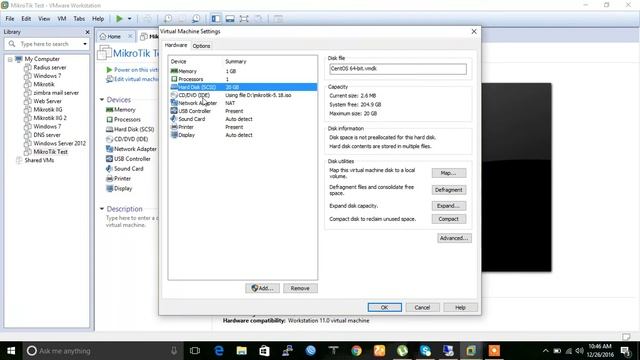Select the CD/DVD (IDE) device row

point(243,95)
